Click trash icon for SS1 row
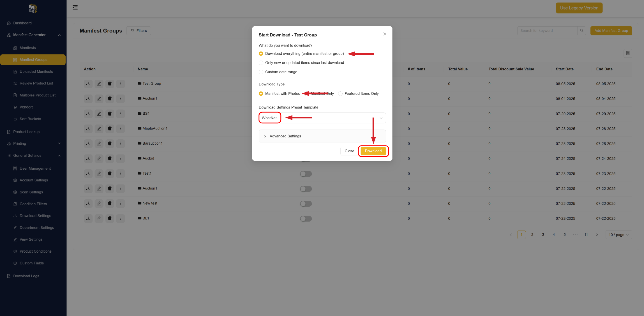This screenshot has height=316, width=644. (110, 114)
